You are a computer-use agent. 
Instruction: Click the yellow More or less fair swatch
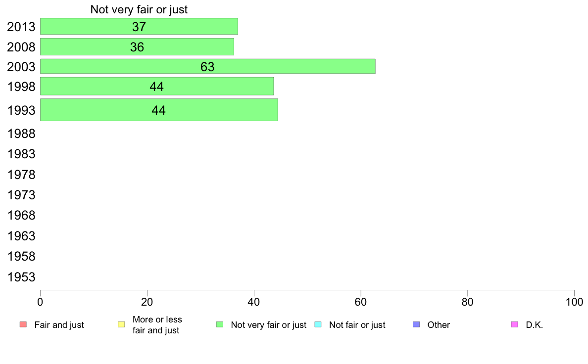[x=121, y=324]
